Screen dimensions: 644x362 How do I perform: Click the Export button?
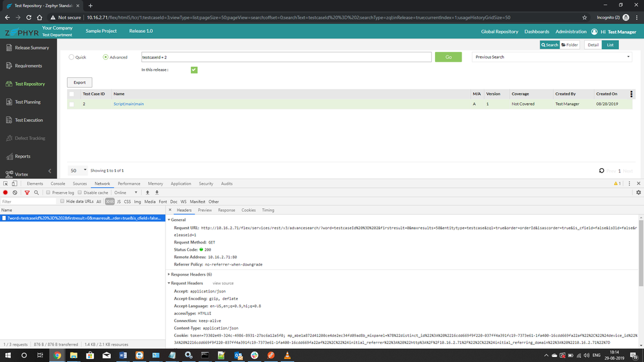point(79,82)
